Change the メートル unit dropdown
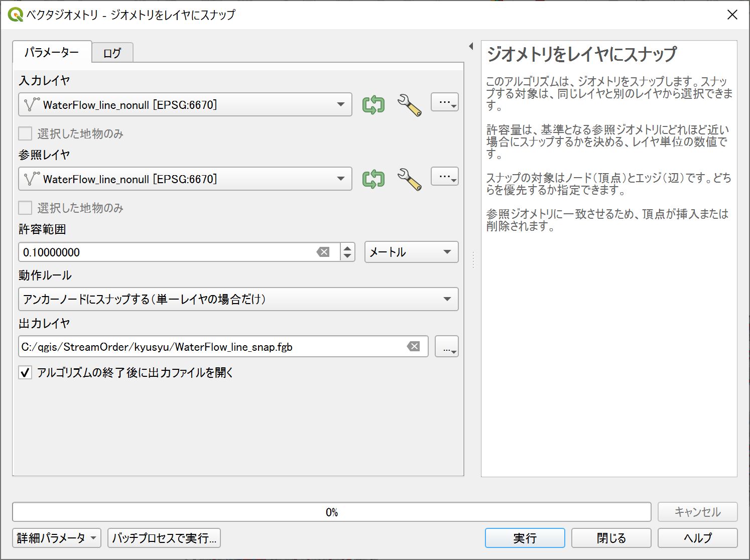This screenshot has width=750, height=560. [x=412, y=252]
